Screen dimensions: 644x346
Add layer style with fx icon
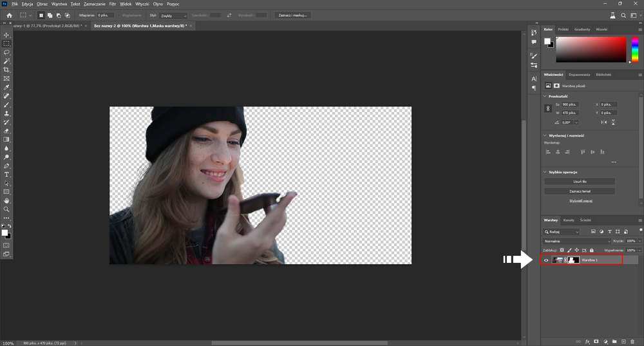(587, 341)
